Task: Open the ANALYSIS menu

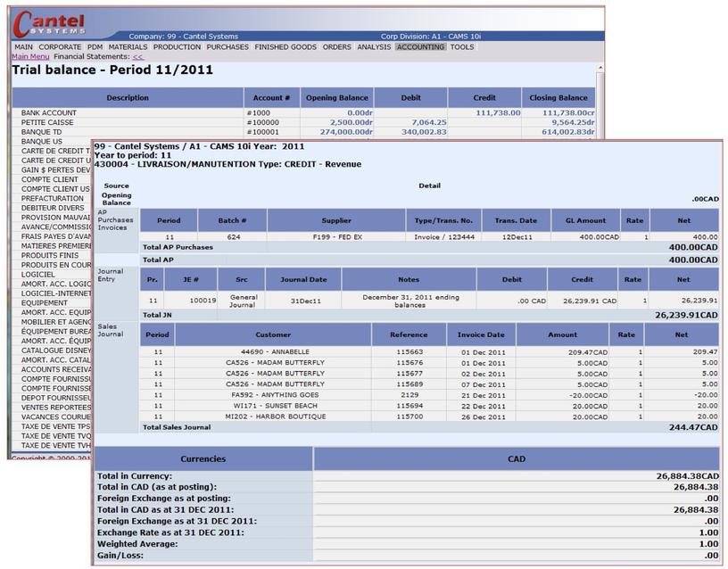Action: [x=374, y=47]
